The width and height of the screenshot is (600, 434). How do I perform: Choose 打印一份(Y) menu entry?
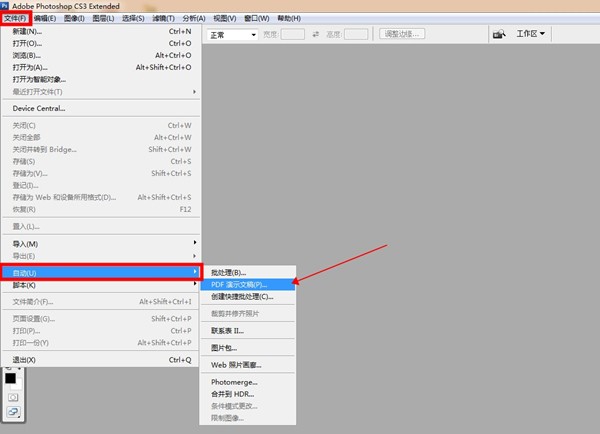coord(101,343)
